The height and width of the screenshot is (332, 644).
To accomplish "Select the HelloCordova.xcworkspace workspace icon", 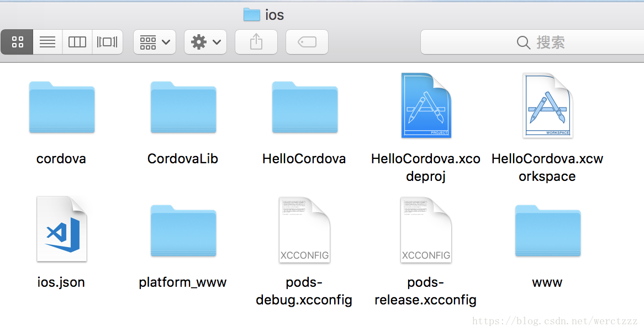I will pyautogui.click(x=548, y=105).
